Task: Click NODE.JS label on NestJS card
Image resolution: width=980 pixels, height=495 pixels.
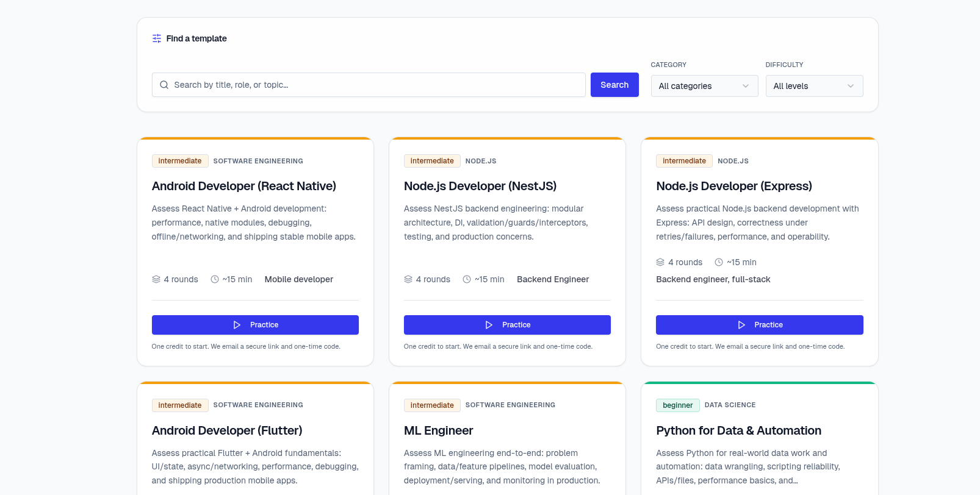Action: click(x=481, y=161)
